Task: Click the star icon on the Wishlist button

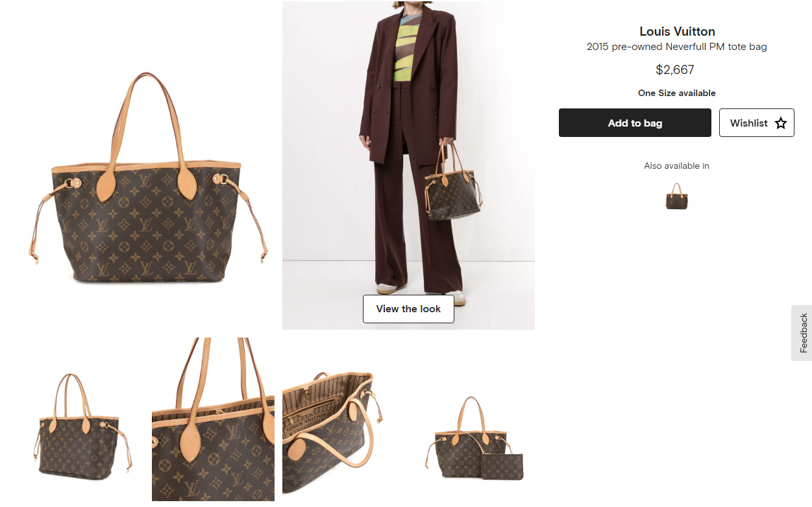Action: point(780,123)
